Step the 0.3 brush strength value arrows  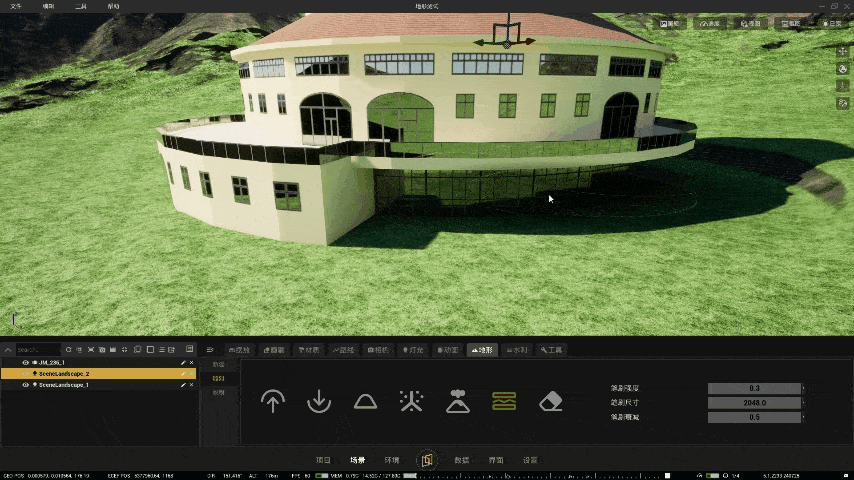click(x=804, y=388)
